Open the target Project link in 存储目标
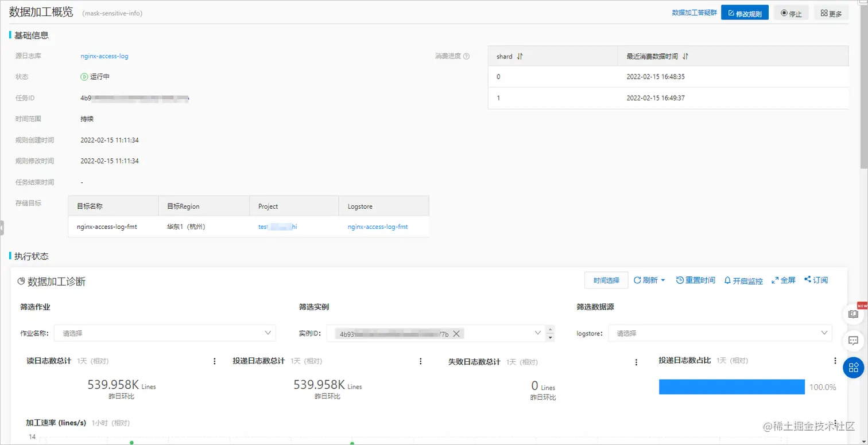Viewport: 868px width, 445px height. pos(278,227)
